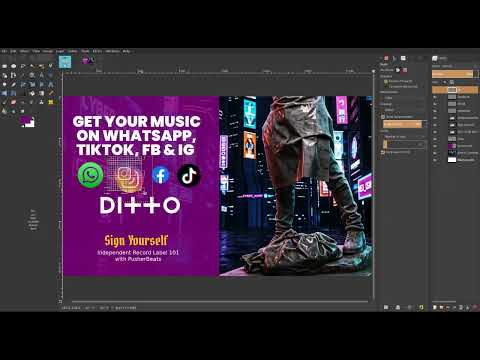Select the layer with the white thumbnail
The width and height of the screenshot is (480, 360).
[455, 160]
